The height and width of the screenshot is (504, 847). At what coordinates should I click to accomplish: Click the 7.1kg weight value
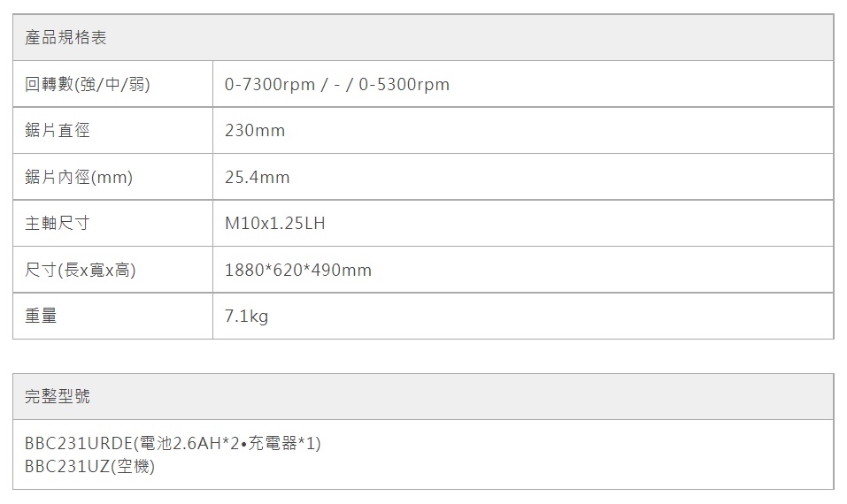click(x=246, y=316)
